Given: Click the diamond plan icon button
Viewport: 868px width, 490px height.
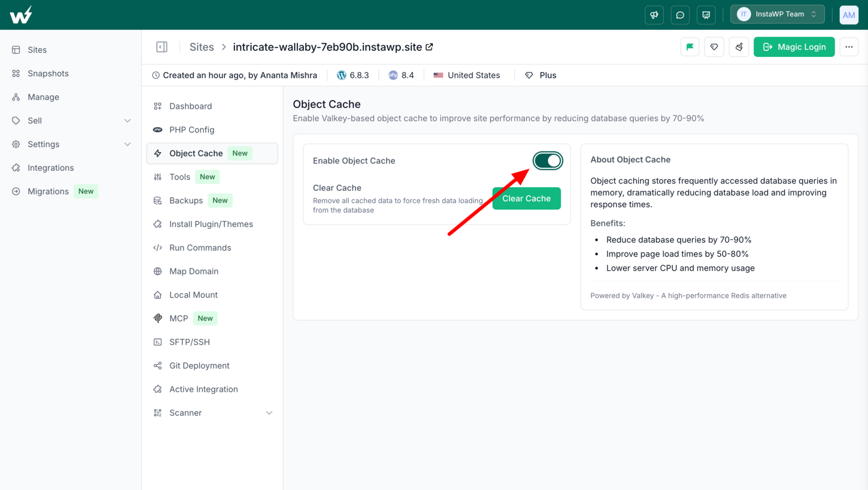Looking at the screenshot, I should (x=714, y=47).
